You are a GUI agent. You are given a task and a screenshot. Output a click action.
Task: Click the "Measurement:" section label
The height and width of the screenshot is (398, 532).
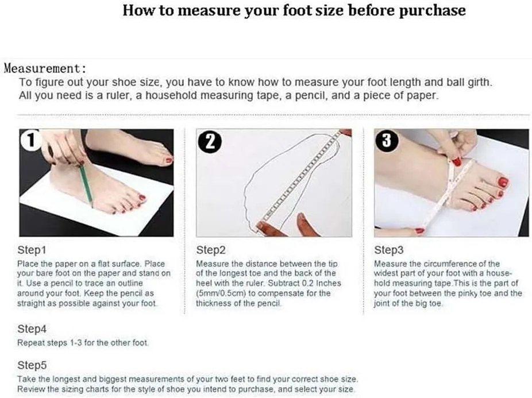(x=45, y=69)
